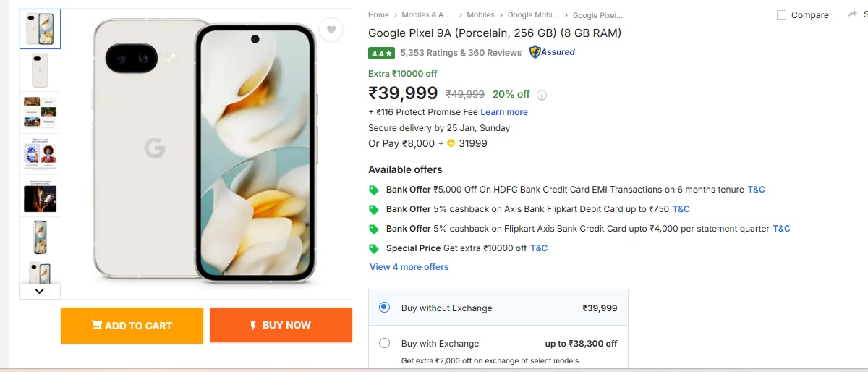Expand View 4 more offers
Screen dimensions: 868x372
pos(409,267)
